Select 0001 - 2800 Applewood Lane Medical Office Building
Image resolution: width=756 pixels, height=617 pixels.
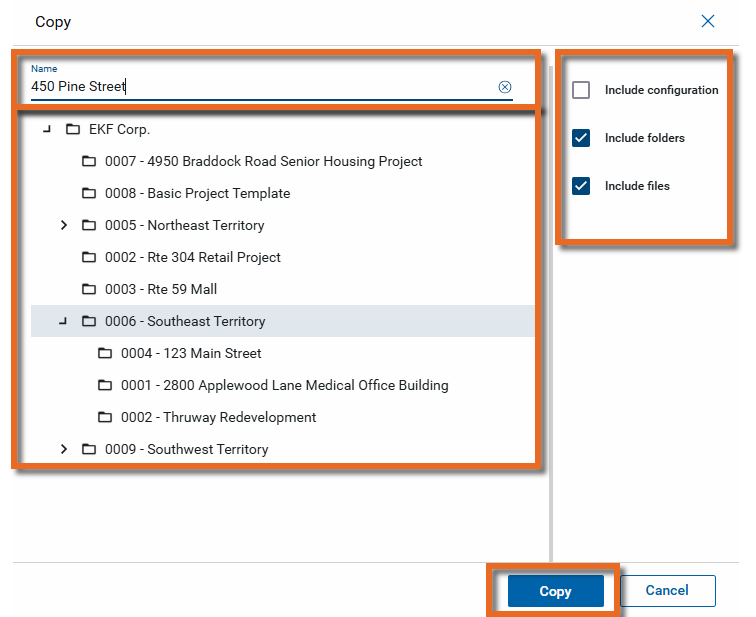pos(284,386)
